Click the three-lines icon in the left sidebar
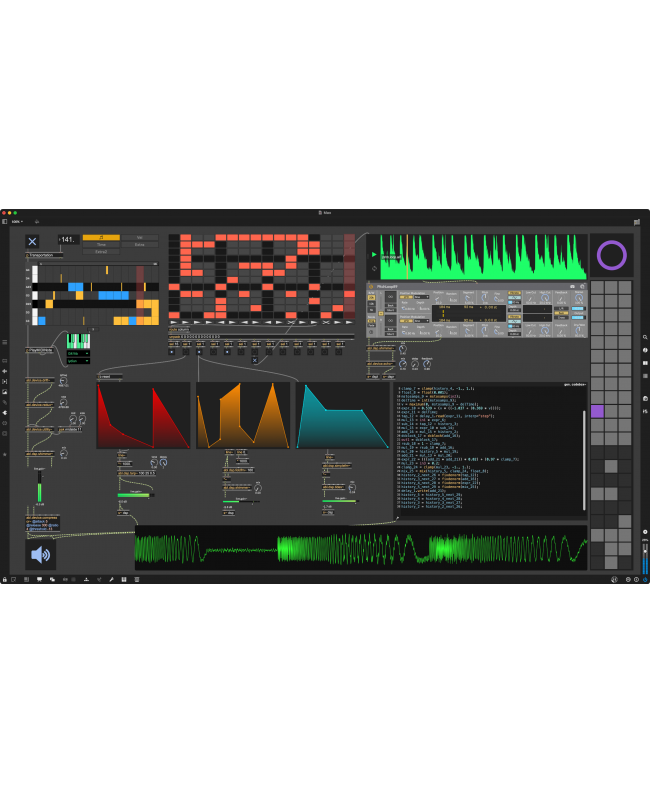Screen dimensions: 650x794 [x=5, y=342]
